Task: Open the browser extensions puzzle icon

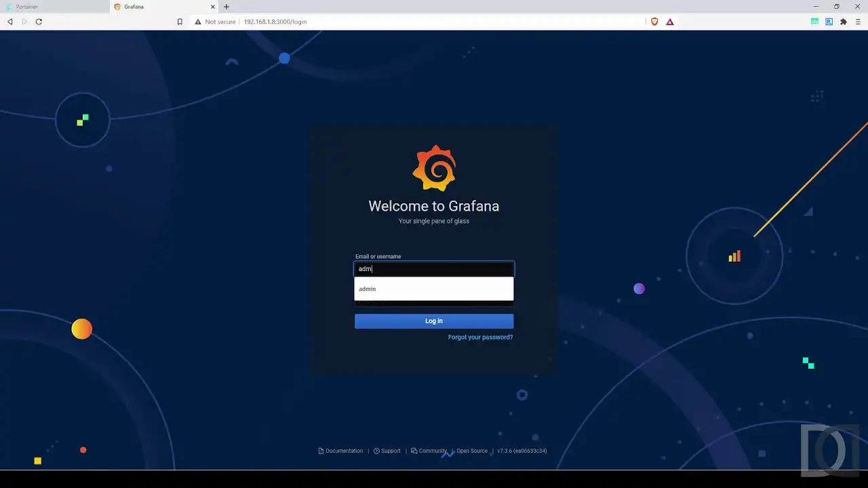Action: point(844,22)
